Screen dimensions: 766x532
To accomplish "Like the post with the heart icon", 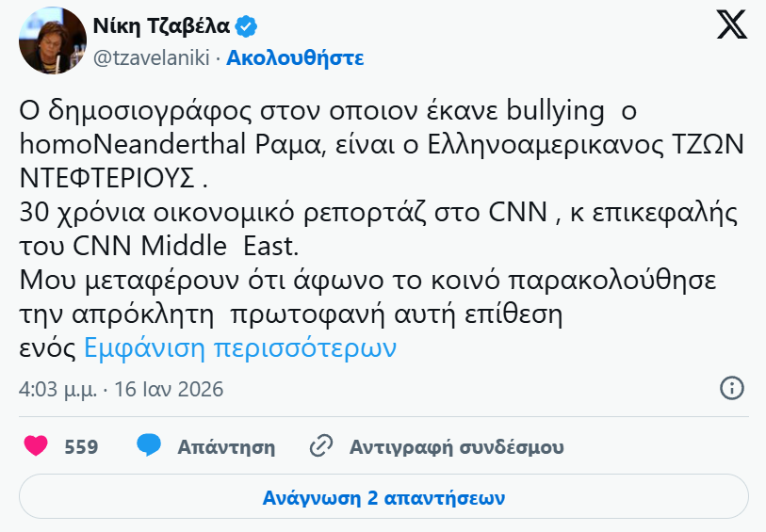I will coord(36,446).
